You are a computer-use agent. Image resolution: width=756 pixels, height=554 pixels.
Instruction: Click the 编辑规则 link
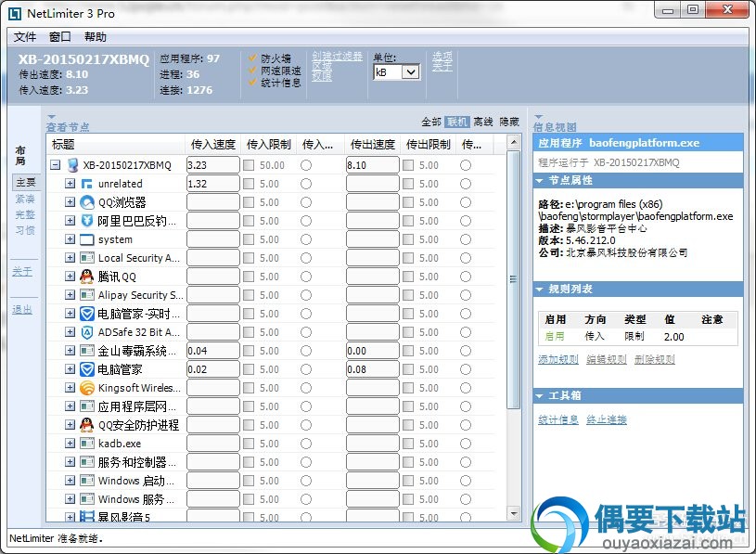(606, 359)
